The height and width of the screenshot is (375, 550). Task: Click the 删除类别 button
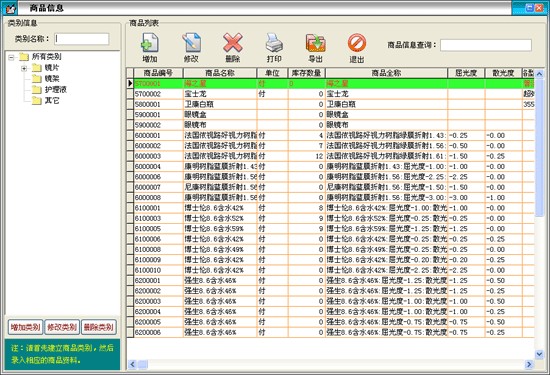click(x=99, y=327)
